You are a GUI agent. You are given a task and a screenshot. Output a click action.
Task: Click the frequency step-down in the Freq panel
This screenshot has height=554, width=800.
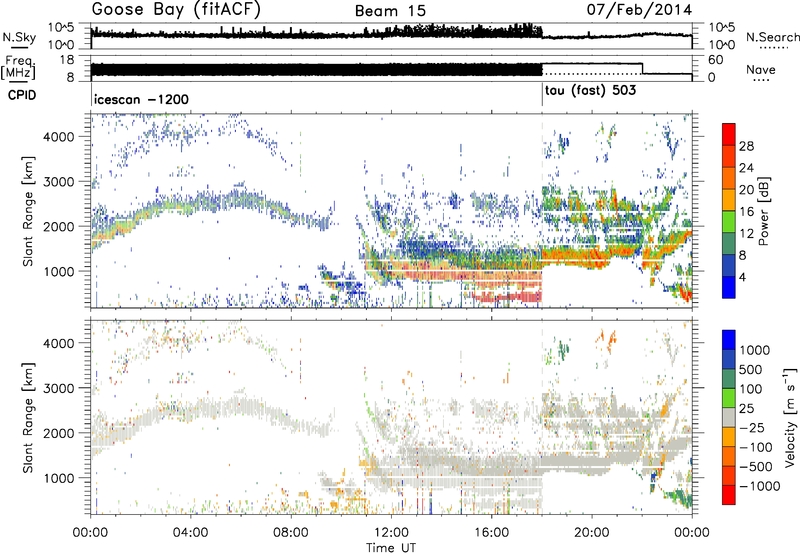click(x=642, y=68)
